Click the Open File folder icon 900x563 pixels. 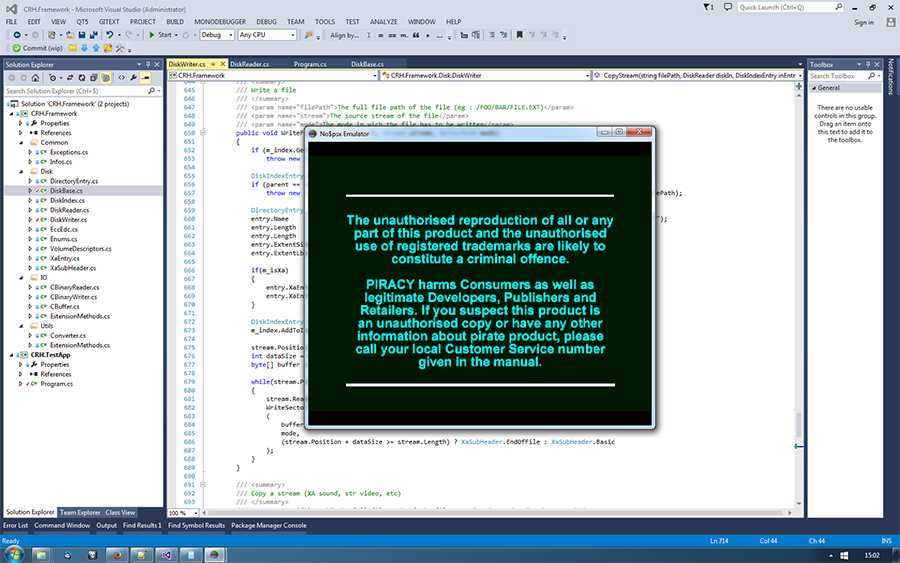pyautogui.click(x=70, y=35)
